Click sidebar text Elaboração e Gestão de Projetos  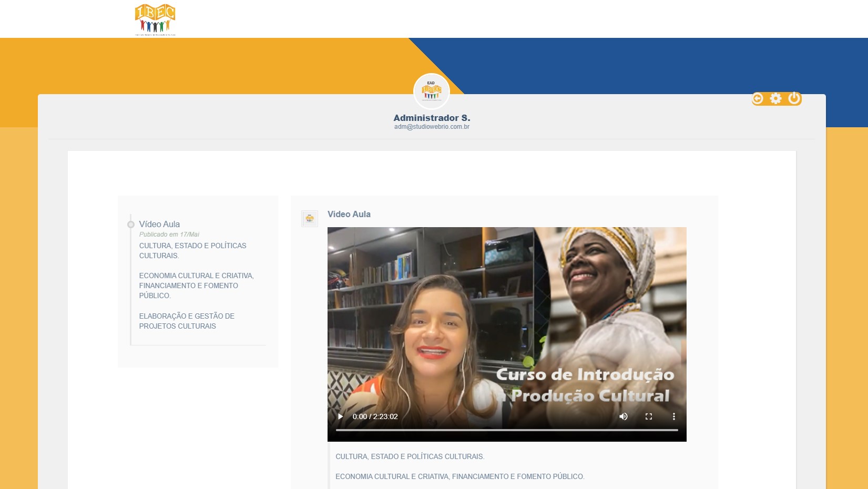(187, 321)
